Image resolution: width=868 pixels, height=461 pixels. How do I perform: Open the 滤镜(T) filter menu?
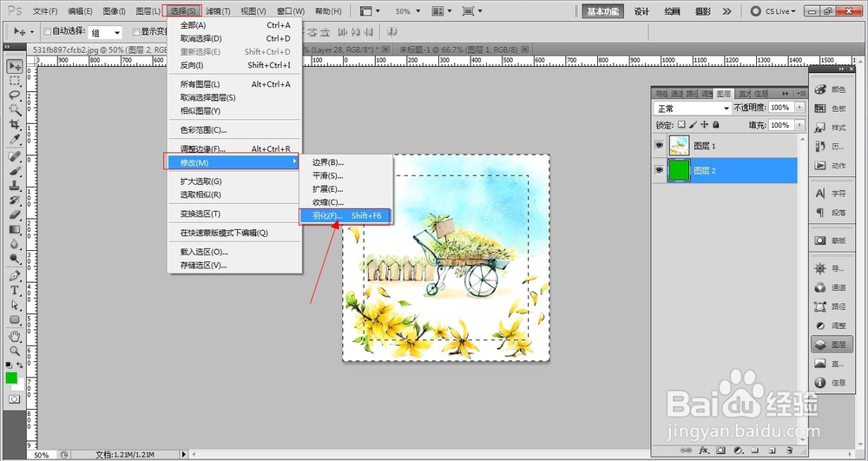[218, 11]
